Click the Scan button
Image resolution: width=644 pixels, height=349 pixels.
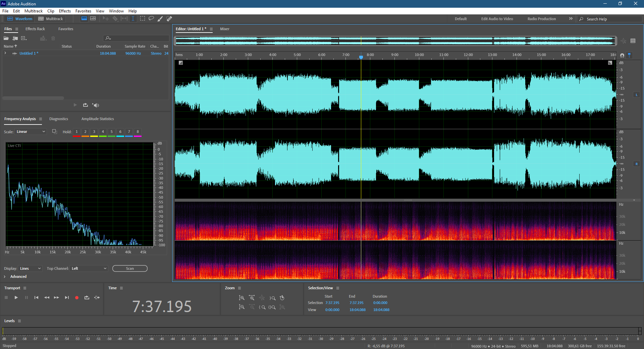[x=130, y=268]
